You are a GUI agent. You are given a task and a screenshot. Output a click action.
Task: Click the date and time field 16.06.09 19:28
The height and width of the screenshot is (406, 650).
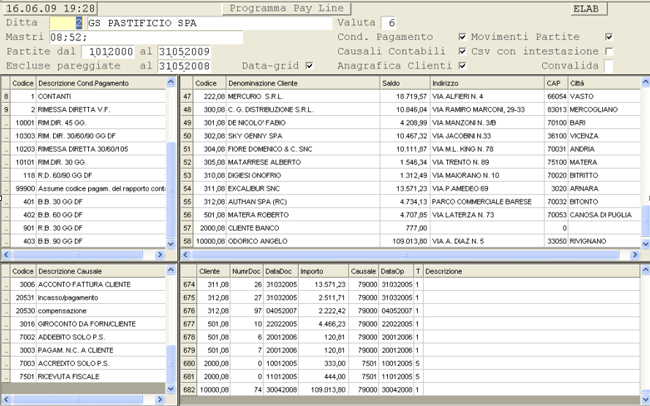coord(51,8)
